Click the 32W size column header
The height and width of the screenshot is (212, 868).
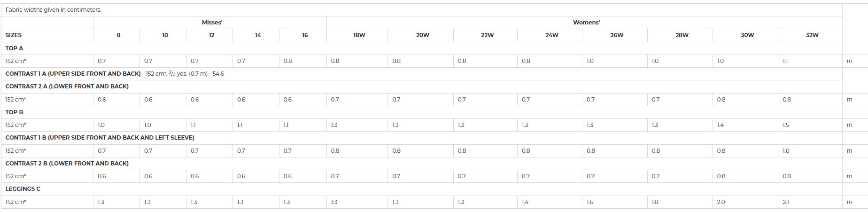[812, 35]
